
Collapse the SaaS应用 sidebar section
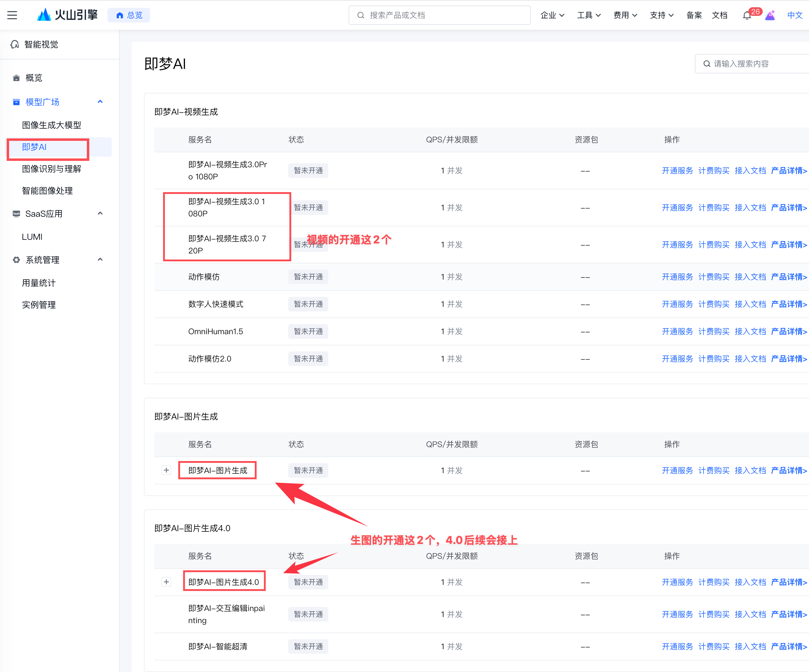[x=100, y=213]
